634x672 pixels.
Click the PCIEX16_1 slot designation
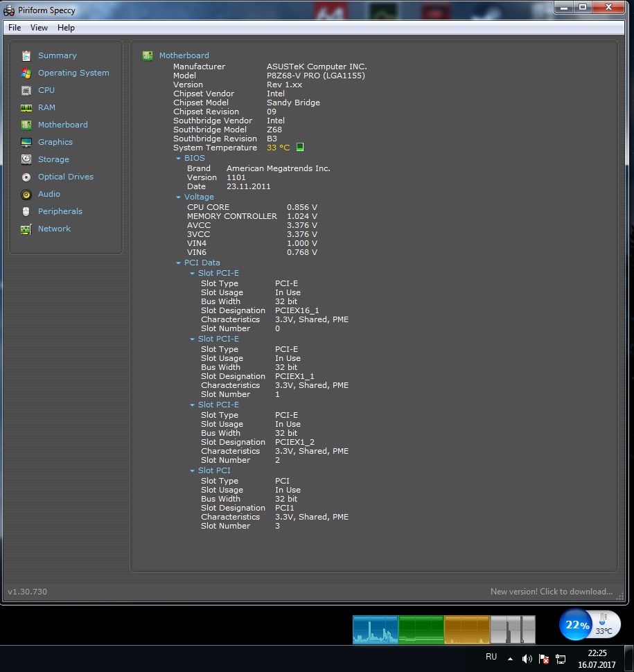[297, 310]
